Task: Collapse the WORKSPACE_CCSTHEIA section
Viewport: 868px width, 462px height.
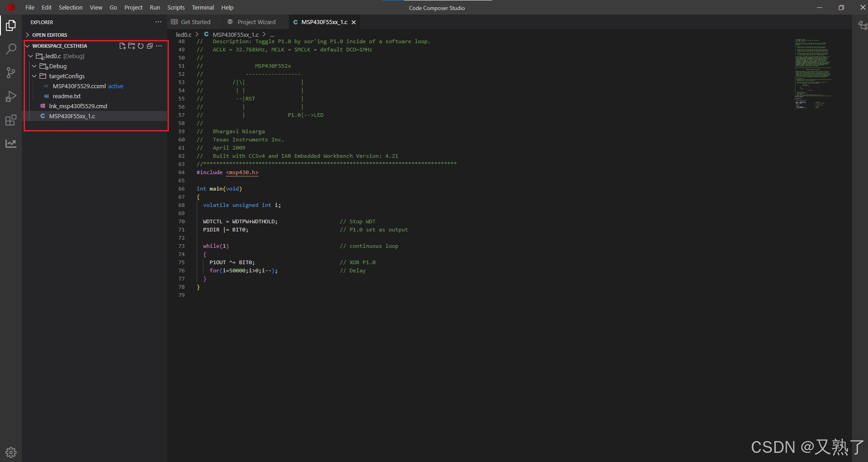Action: point(27,46)
